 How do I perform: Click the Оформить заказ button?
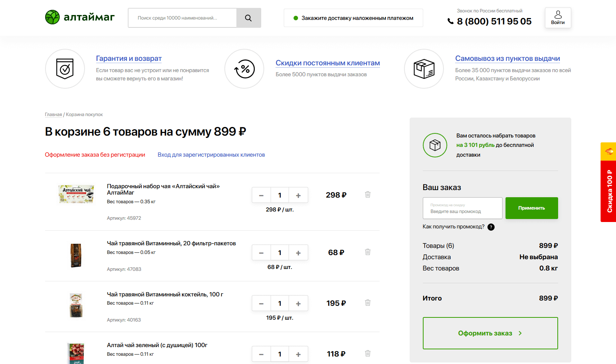point(490,333)
